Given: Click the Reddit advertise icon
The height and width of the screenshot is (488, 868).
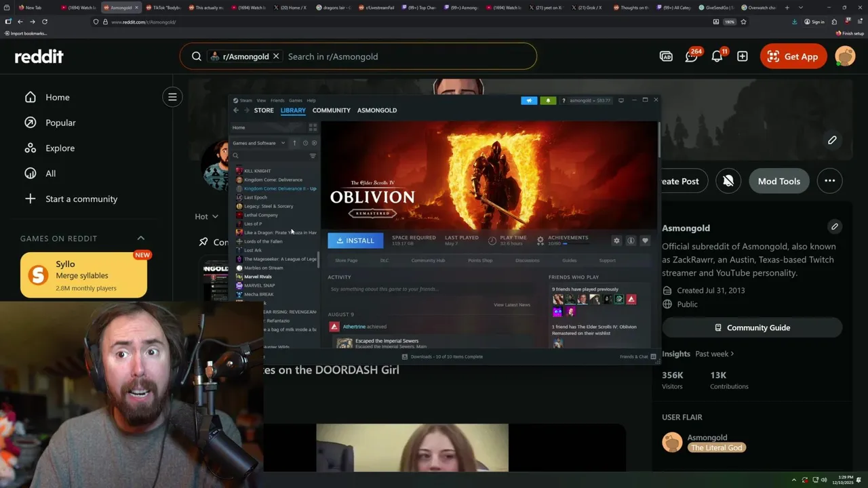Looking at the screenshot, I should (666, 56).
